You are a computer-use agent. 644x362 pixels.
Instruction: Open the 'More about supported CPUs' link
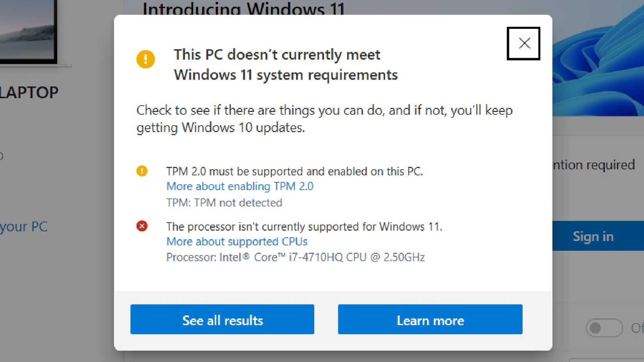(237, 241)
